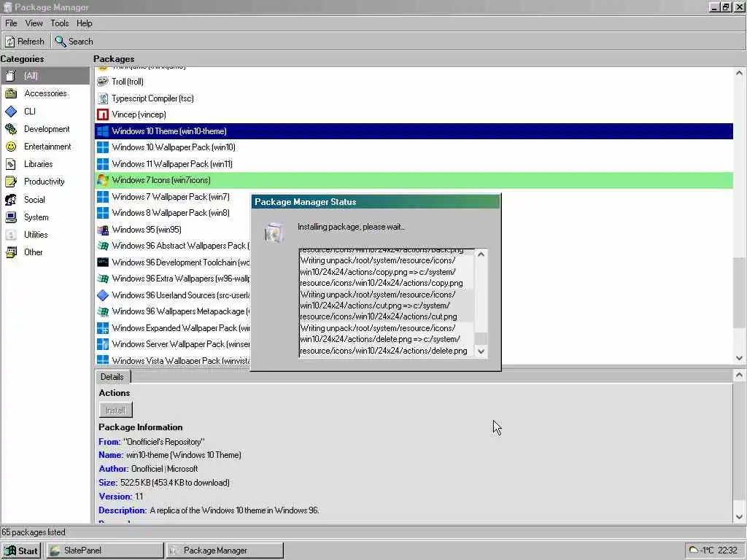This screenshot has height=560, width=747.
Task: Select the Productivity notepad icon
Action: pos(11,182)
